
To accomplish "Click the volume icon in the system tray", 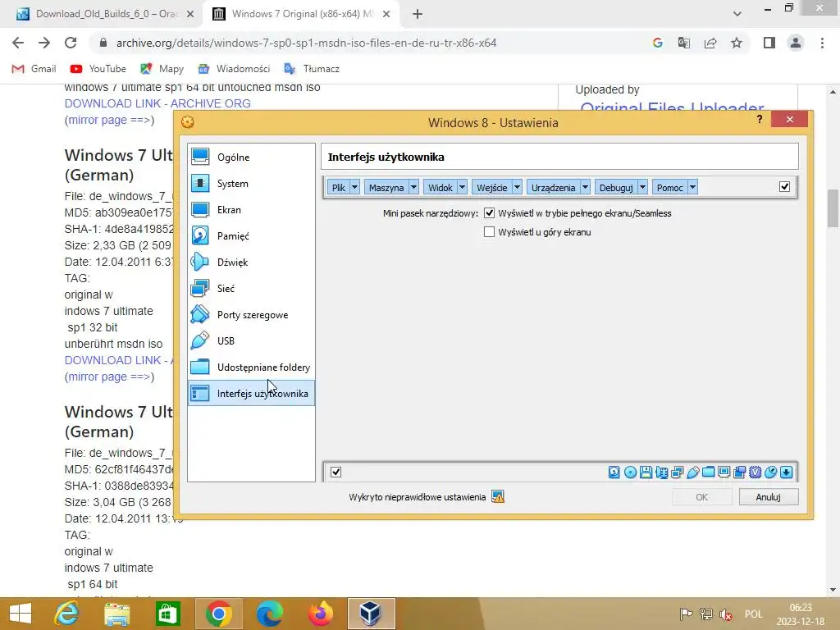I will pos(727,614).
